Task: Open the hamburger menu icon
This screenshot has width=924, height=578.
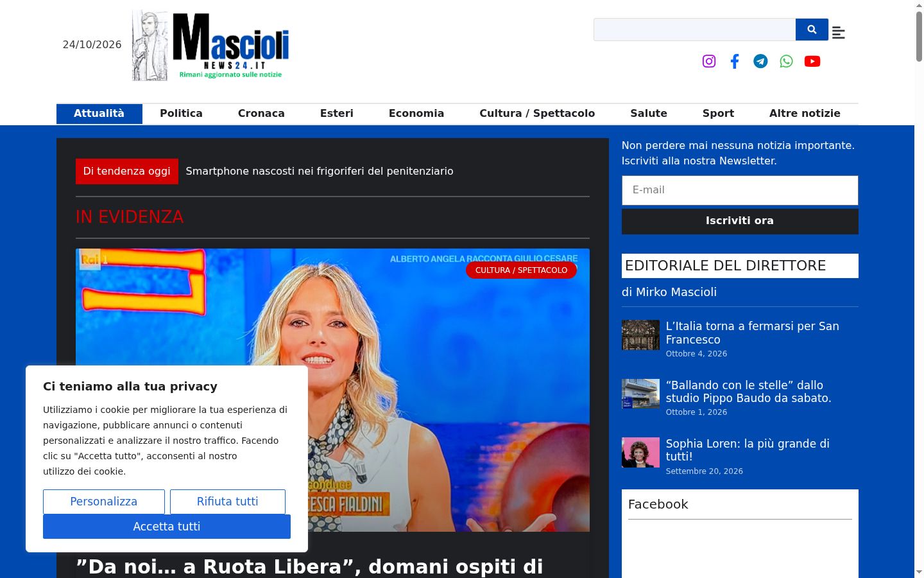Action: pos(839,32)
